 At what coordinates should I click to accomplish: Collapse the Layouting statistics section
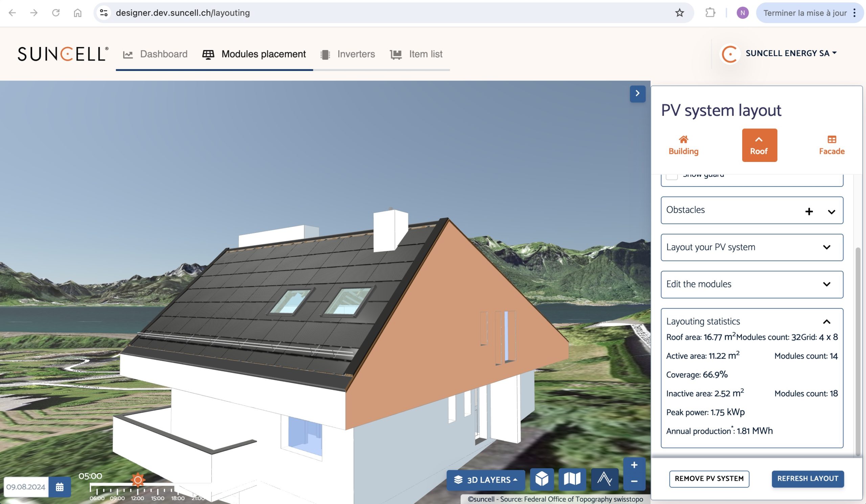point(826,321)
